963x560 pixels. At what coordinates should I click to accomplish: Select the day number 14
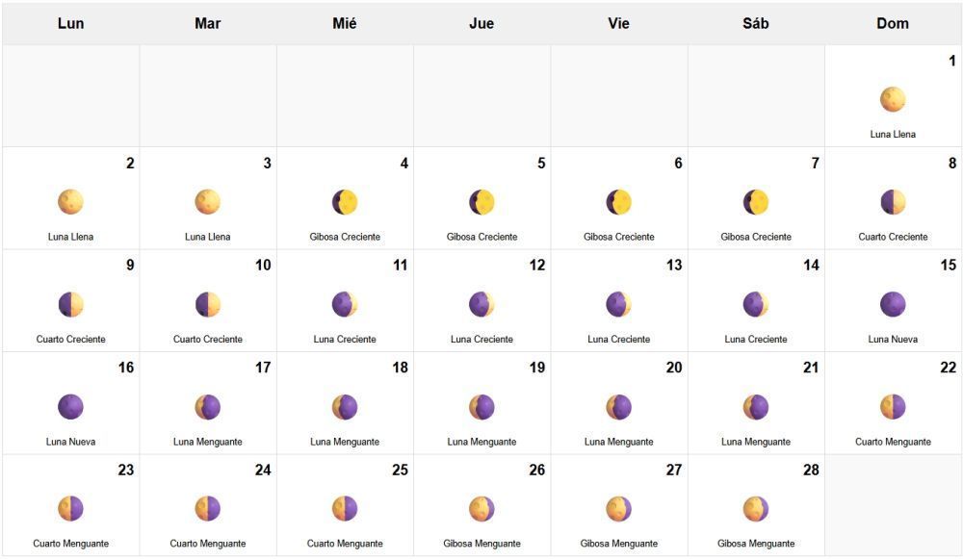pyautogui.click(x=811, y=266)
